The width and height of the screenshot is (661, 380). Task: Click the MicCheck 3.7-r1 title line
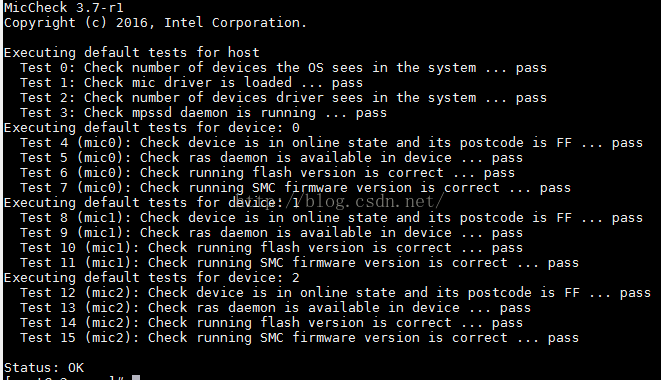64,8
